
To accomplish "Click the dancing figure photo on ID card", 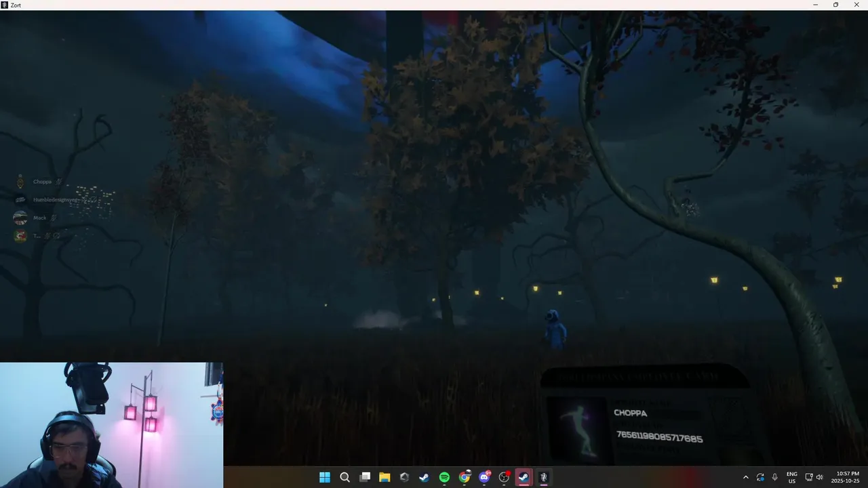I will pos(578,430).
